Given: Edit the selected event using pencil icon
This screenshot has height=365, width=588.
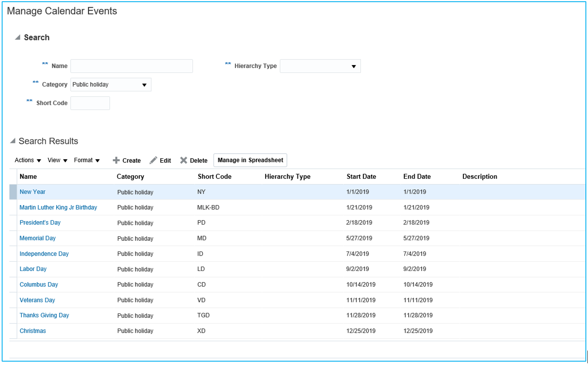Looking at the screenshot, I should point(160,160).
